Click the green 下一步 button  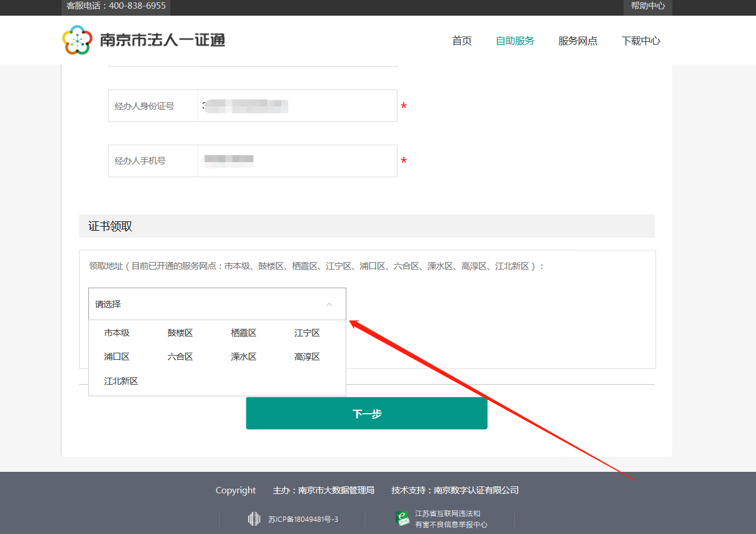coord(366,414)
